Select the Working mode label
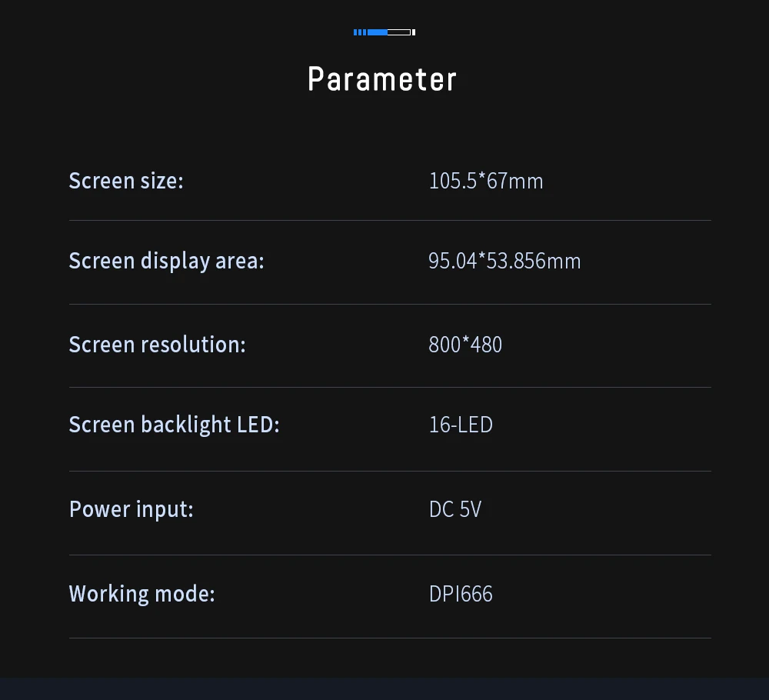 click(142, 594)
